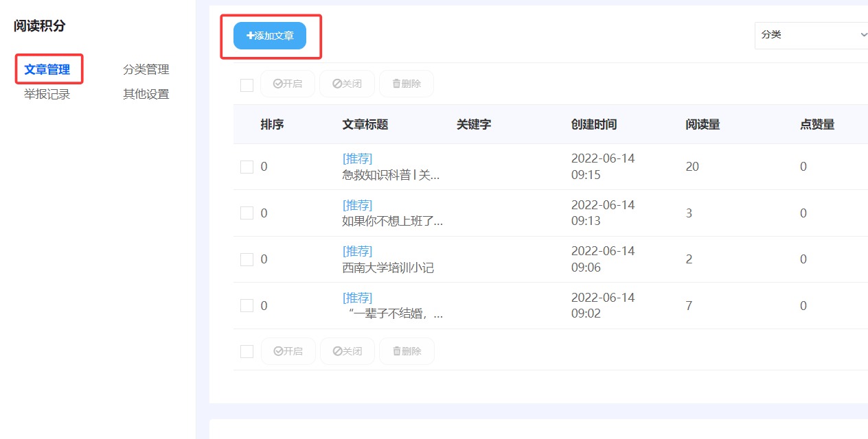Viewport: 868px width, 439px height.
Task: Go to 举报记录 report records
Action: [x=47, y=94]
